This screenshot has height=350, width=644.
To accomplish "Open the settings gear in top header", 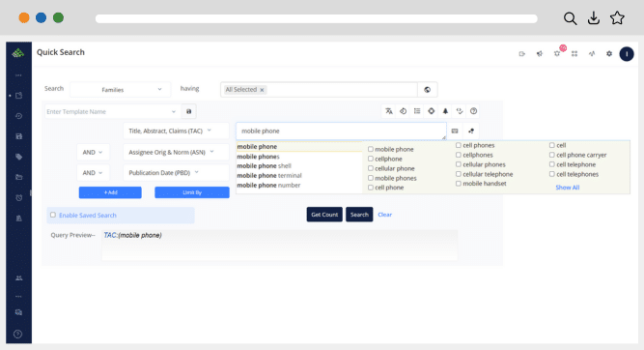I will coord(609,53).
